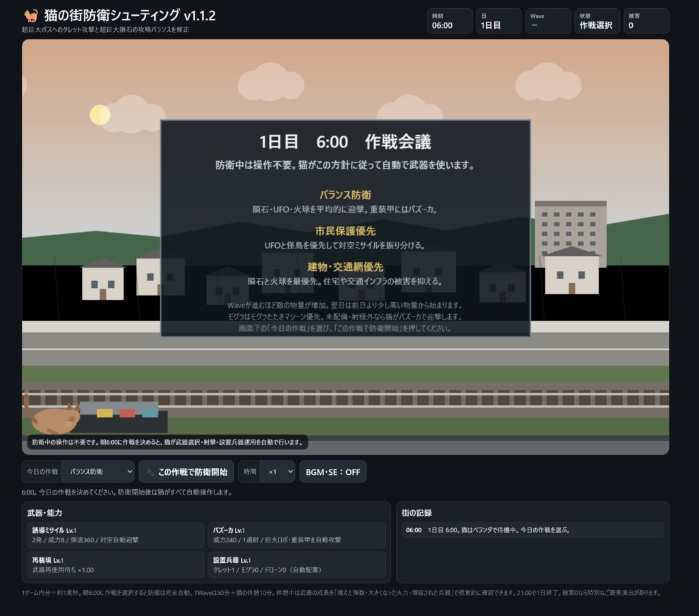
Task: Click the 誘導ミサイル Lv.1 weapon card
Action: point(115,535)
